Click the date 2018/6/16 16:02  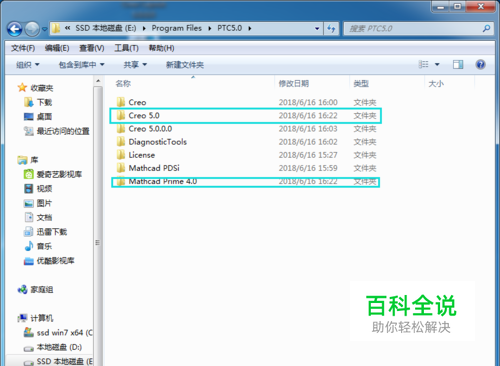point(308,142)
